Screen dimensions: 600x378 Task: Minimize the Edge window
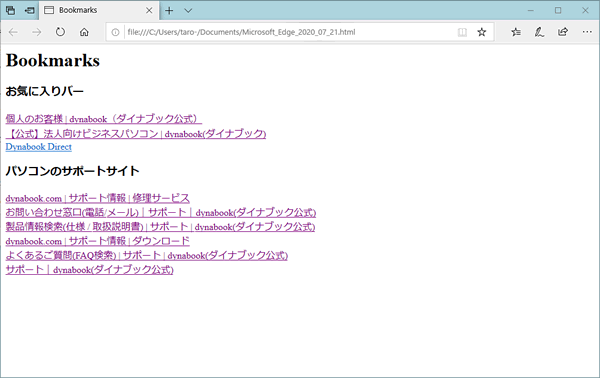pos(531,10)
